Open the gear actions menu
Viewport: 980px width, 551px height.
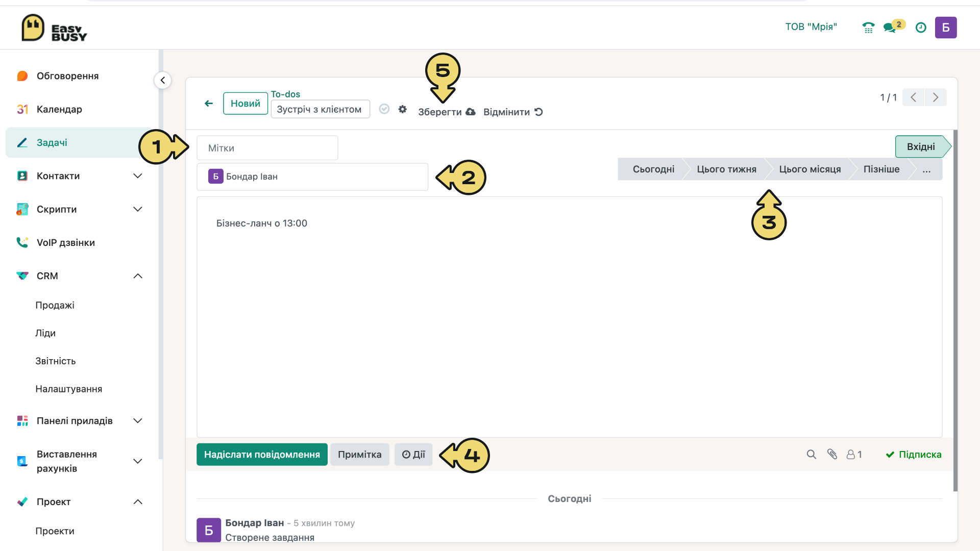pyautogui.click(x=403, y=109)
